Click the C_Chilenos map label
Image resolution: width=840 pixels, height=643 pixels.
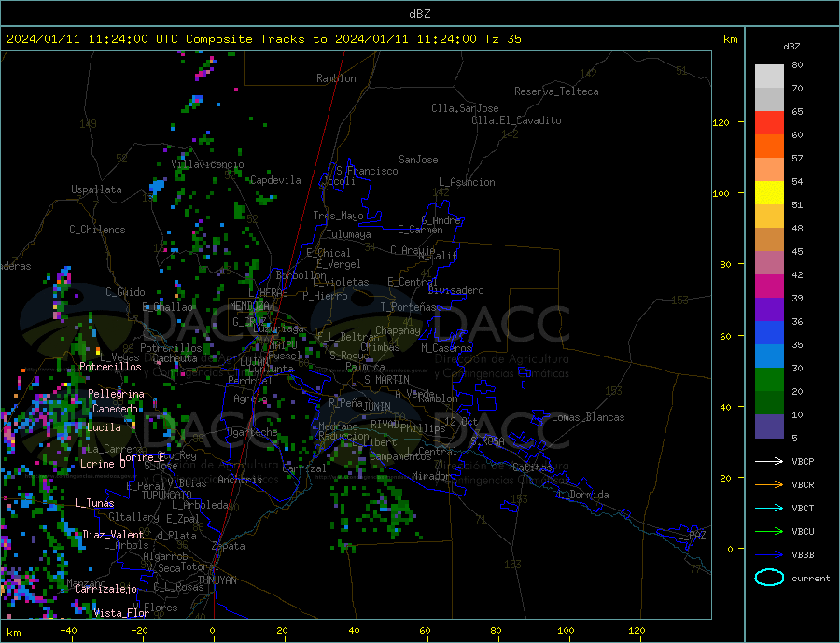(97, 230)
